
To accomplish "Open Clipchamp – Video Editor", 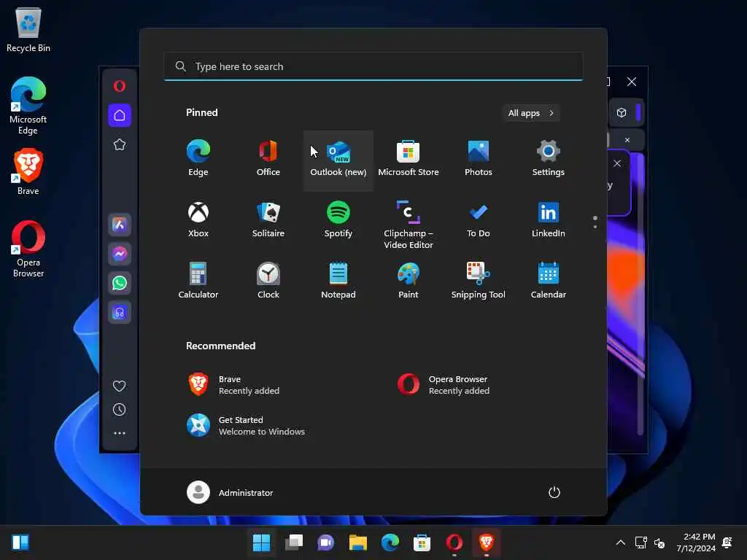I will pos(409,224).
